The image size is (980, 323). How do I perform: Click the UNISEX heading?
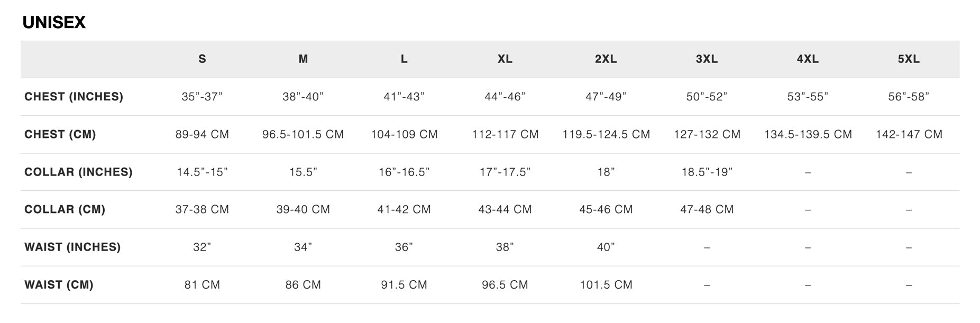pyautogui.click(x=54, y=22)
